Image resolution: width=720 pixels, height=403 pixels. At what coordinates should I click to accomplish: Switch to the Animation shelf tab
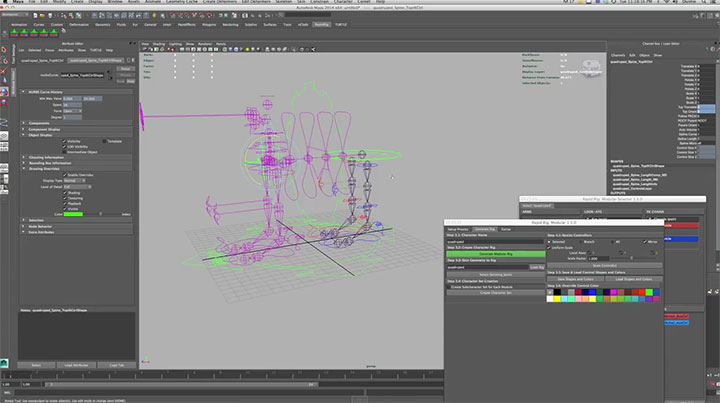[x=19, y=25]
